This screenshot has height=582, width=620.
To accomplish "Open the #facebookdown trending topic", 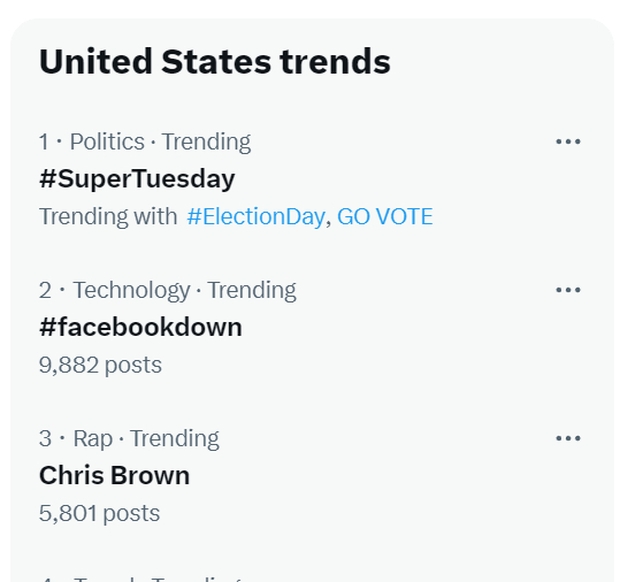I will point(140,327).
